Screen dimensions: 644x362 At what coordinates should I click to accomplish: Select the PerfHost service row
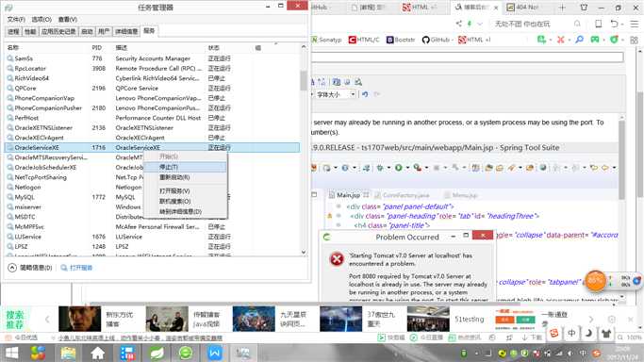click(x=152, y=118)
